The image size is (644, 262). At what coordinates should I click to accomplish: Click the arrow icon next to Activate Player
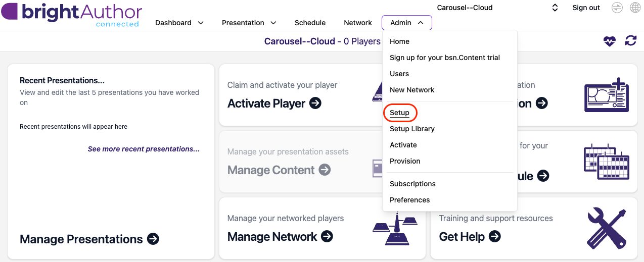click(x=315, y=103)
